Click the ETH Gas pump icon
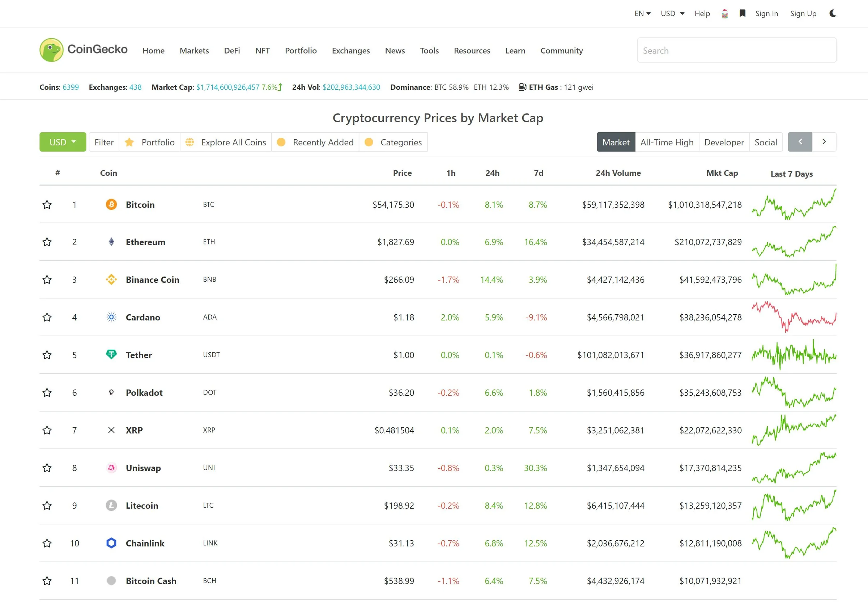This screenshot has height=613, width=868. tap(523, 87)
